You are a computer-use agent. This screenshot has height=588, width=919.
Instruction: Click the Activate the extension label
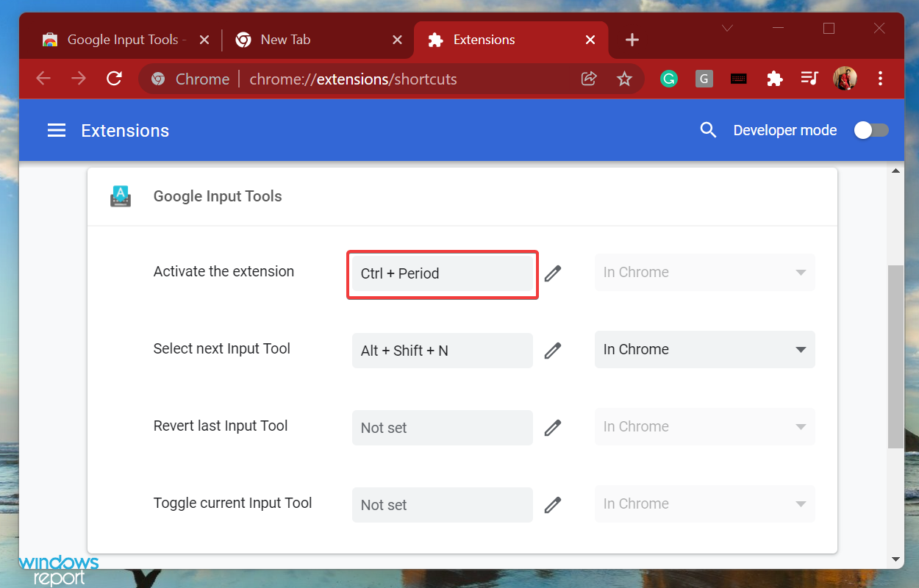tap(224, 271)
